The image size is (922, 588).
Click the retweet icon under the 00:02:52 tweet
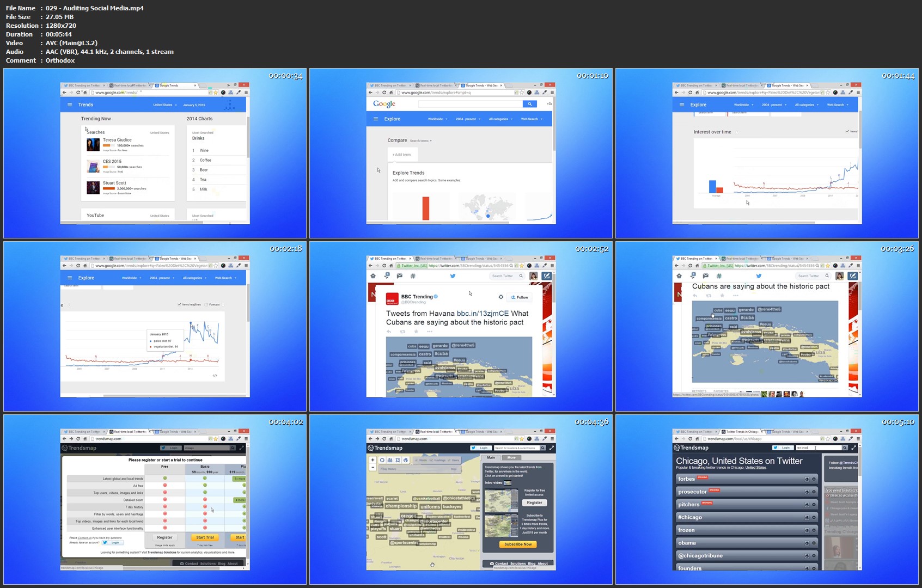pyautogui.click(x=402, y=332)
